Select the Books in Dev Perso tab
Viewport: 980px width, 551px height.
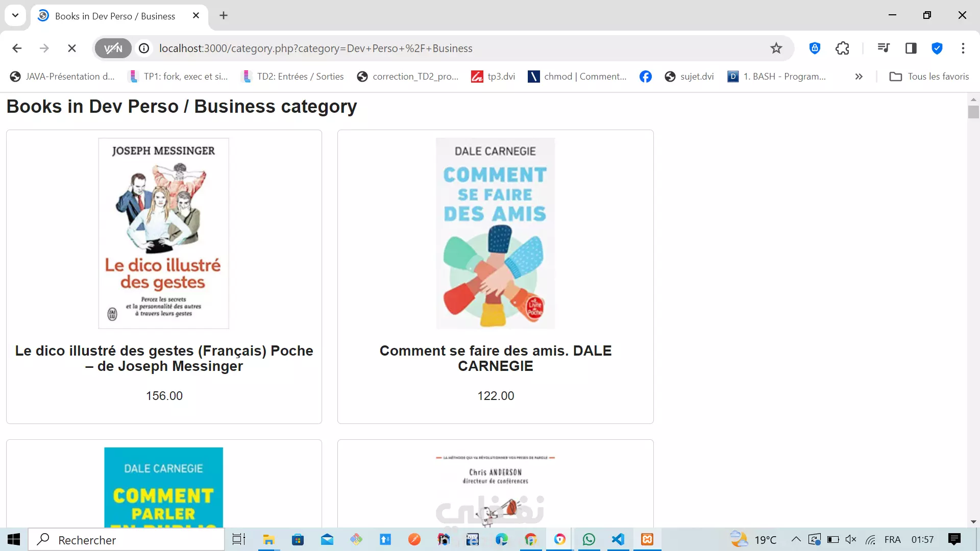click(x=119, y=16)
